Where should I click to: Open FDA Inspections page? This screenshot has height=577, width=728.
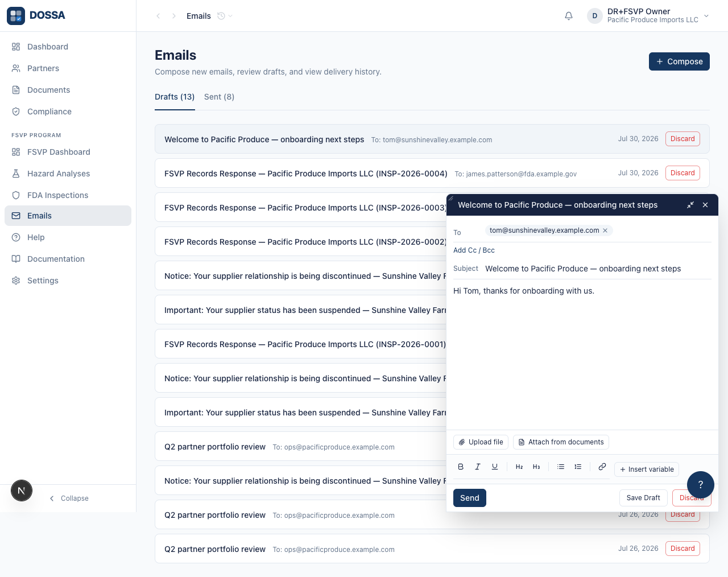[68, 195]
